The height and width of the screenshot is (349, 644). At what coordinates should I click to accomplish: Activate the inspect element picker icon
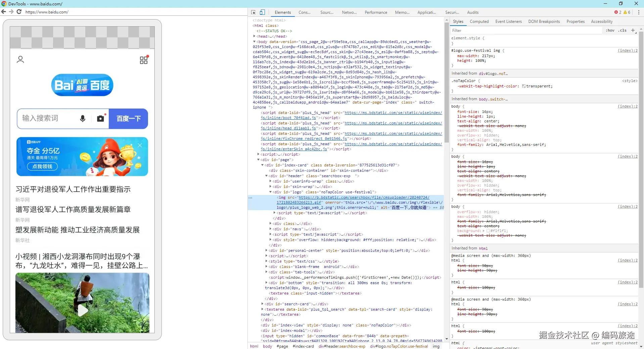click(254, 12)
